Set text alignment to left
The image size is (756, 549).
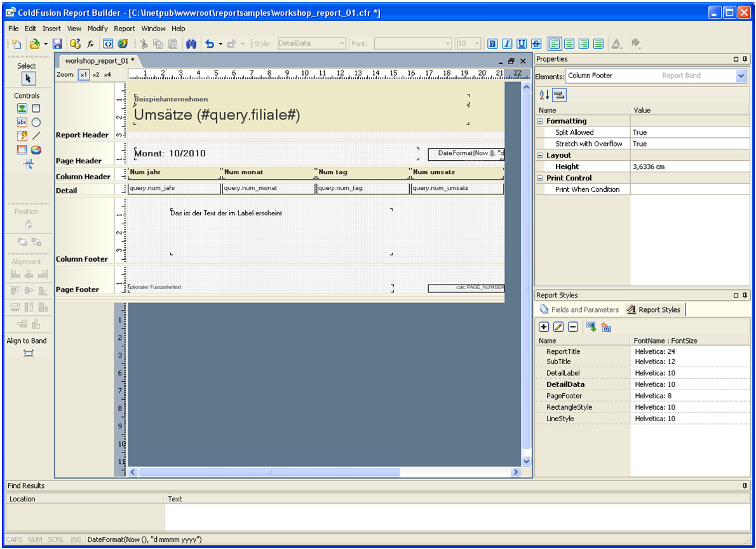coord(555,44)
